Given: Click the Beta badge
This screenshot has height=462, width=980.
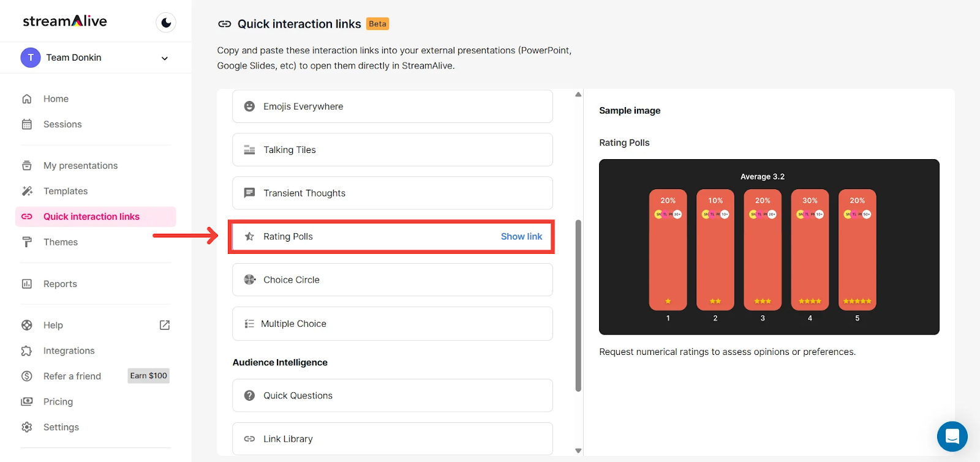Looking at the screenshot, I should [x=378, y=24].
